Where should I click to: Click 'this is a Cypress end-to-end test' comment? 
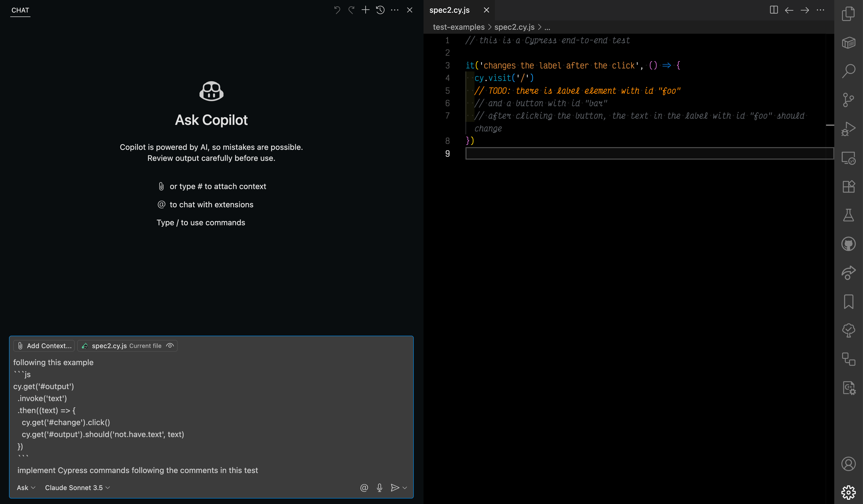click(548, 40)
